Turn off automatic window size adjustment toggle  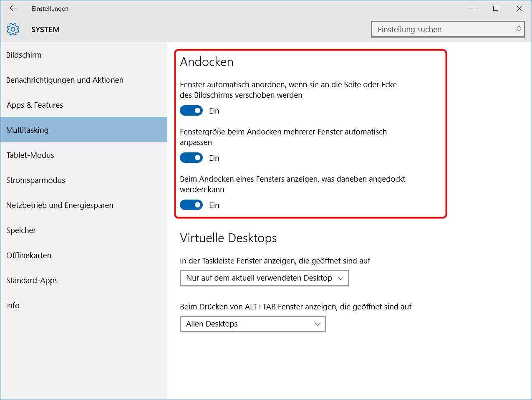pyautogui.click(x=191, y=158)
